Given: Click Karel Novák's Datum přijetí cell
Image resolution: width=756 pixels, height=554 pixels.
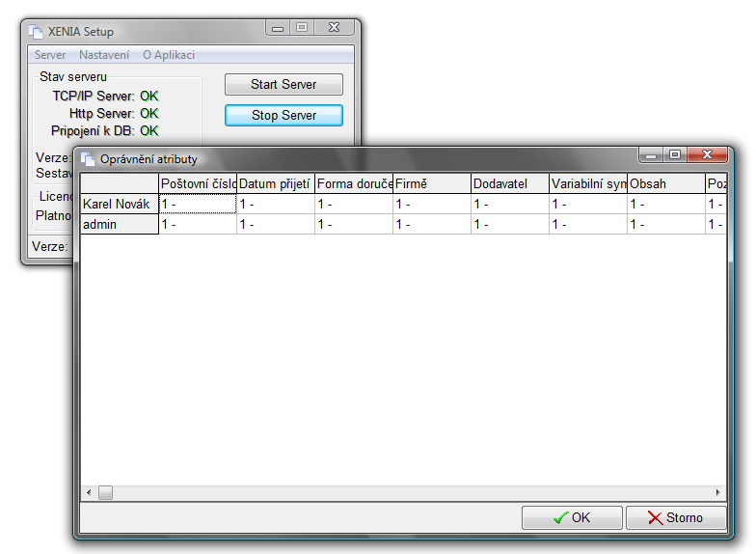Looking at the screenshot, I should [x=276, y=205].
